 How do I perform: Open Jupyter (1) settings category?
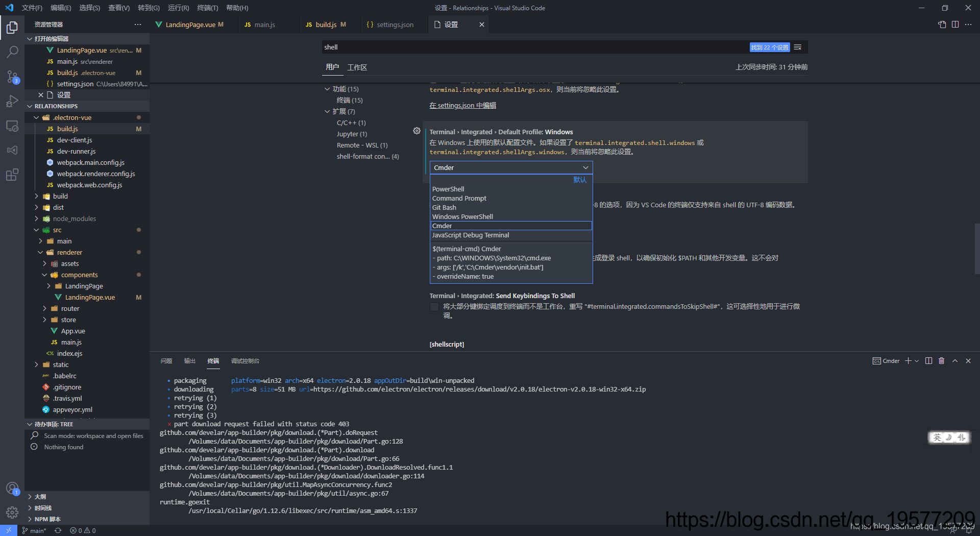click(x=352, y=134)
